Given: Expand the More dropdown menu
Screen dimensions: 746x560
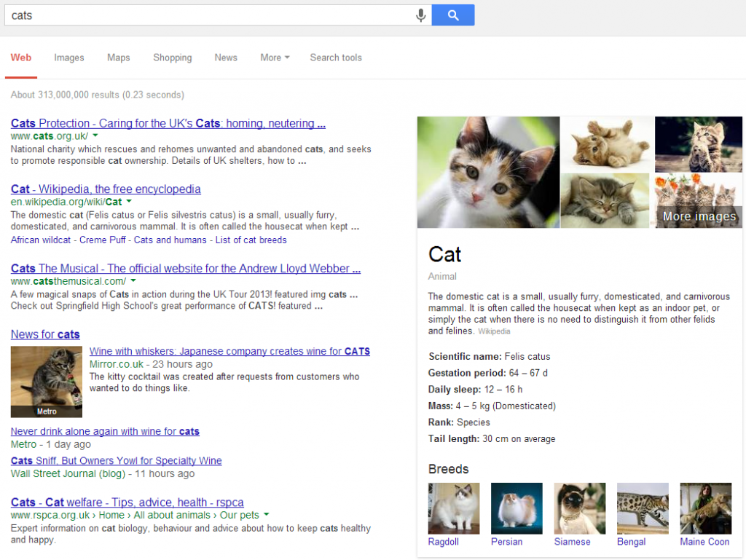Looking at the screenshot, I should pyautogui.click(x=275, y=58).
